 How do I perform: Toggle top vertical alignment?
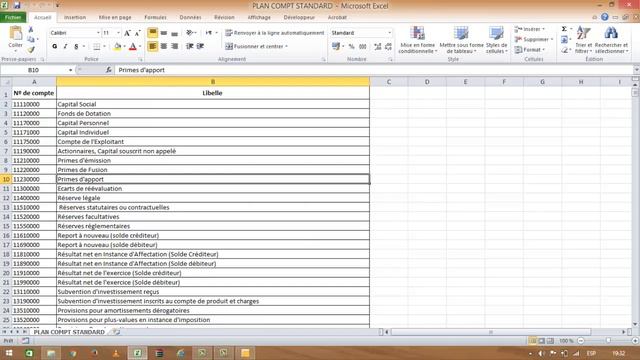[x=153, y=33]
